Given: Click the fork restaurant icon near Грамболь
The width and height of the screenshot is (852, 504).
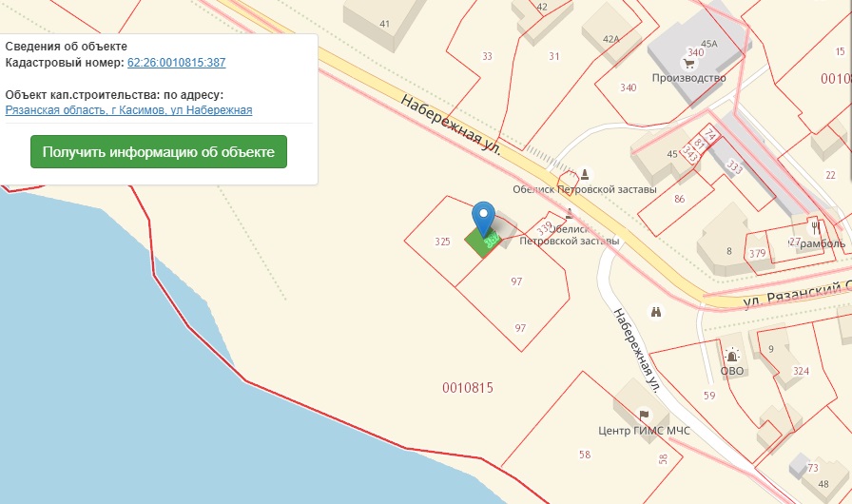Looking at the screenshot, I should (815, 226).
